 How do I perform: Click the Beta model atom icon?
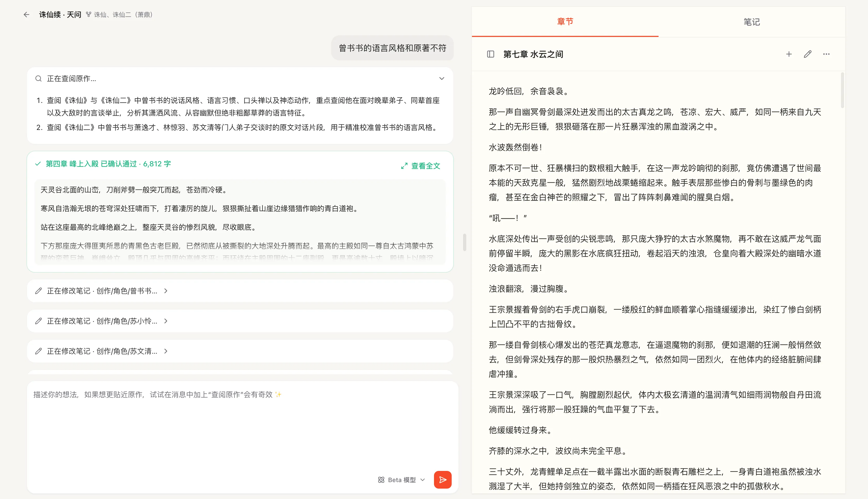tap(381, 480)
